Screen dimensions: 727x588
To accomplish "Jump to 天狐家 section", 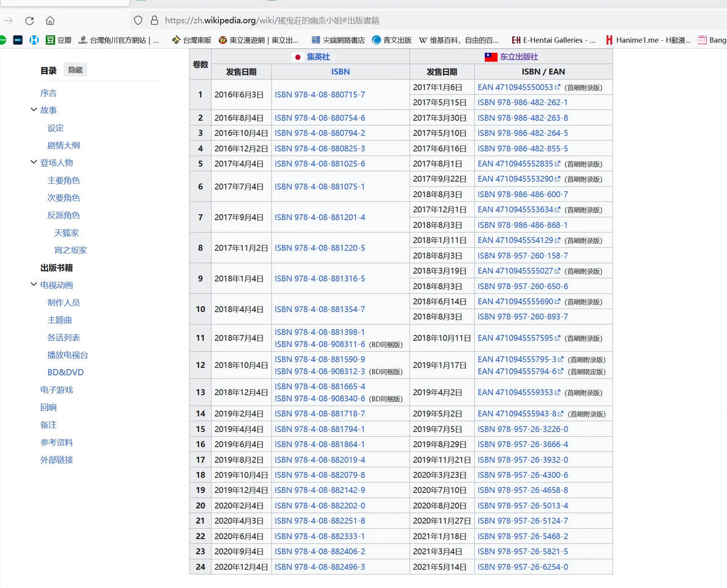I will click(66, 233).
